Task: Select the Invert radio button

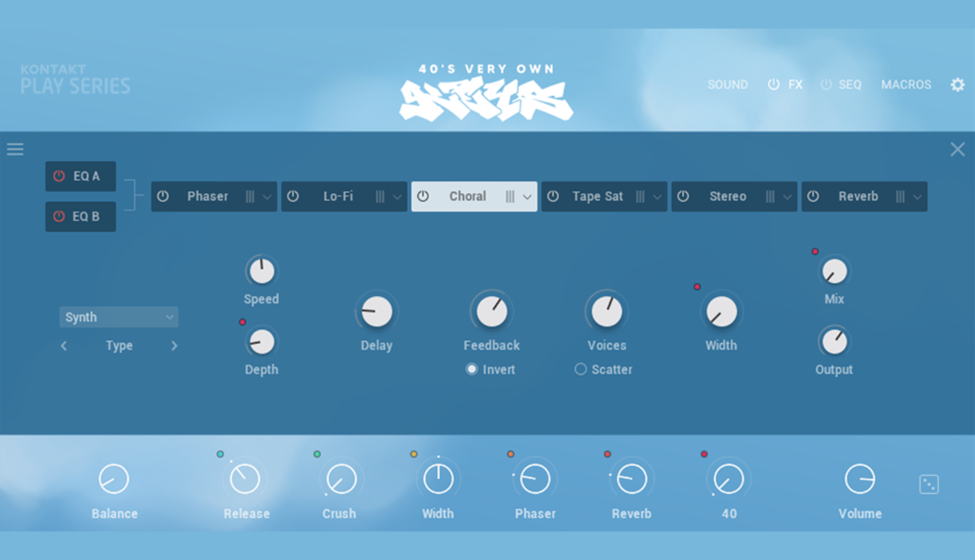Action: point(472,369)
